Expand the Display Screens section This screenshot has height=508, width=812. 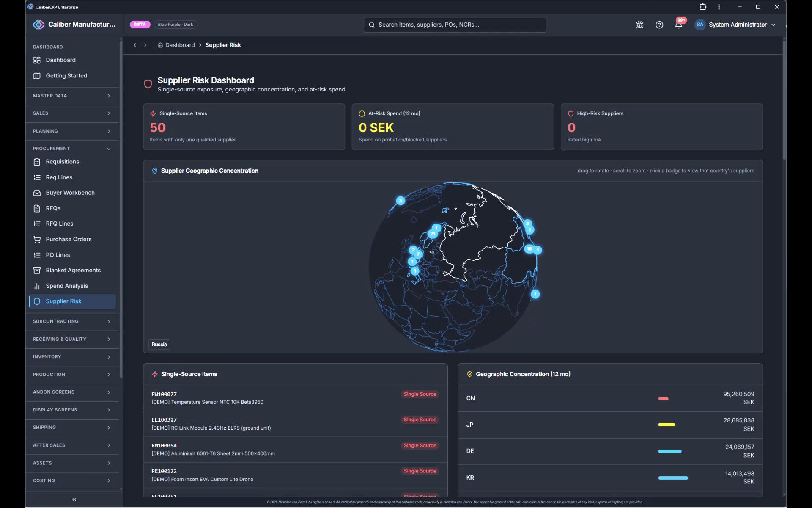pyautogui.click(x=72, y=410)
